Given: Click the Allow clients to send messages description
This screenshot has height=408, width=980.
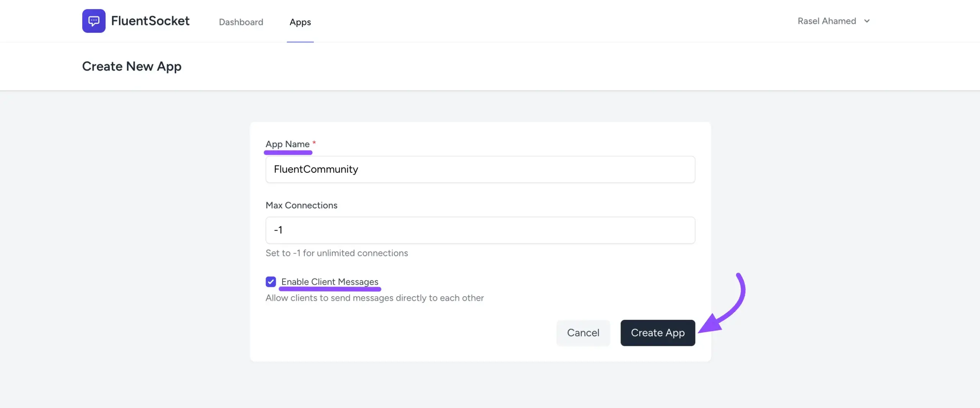Looking at the screenshot, I should (374, 298).
